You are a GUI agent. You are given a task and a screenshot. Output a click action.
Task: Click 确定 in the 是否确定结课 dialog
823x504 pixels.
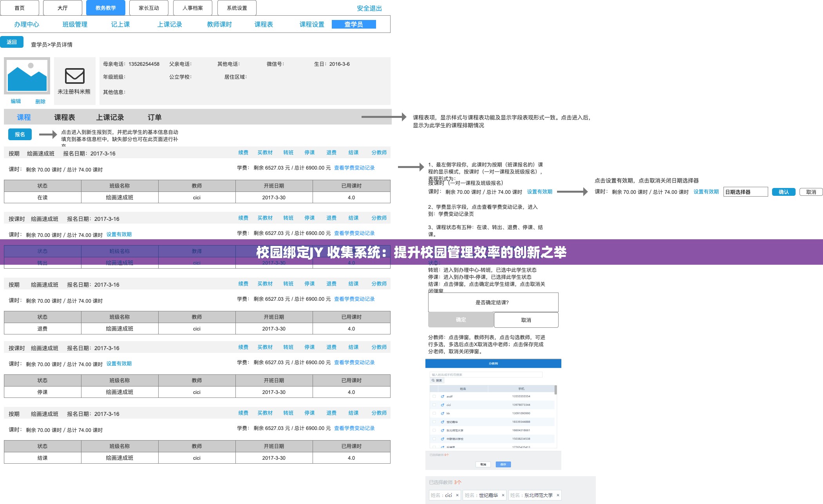[461, 320]
